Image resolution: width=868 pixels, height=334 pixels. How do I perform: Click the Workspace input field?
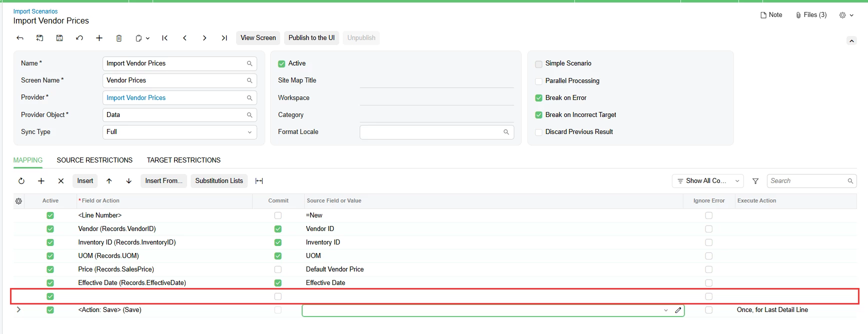point(437,98)
